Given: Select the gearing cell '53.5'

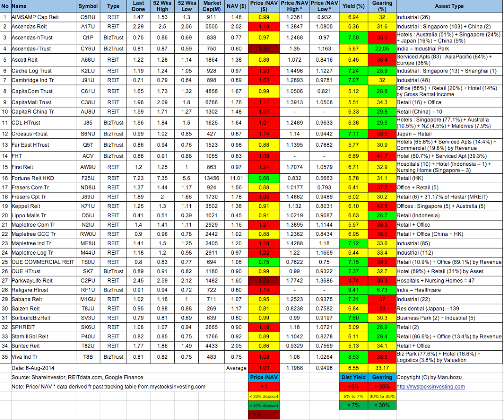Looking at the screenshot, I should [x=382, y=134].
